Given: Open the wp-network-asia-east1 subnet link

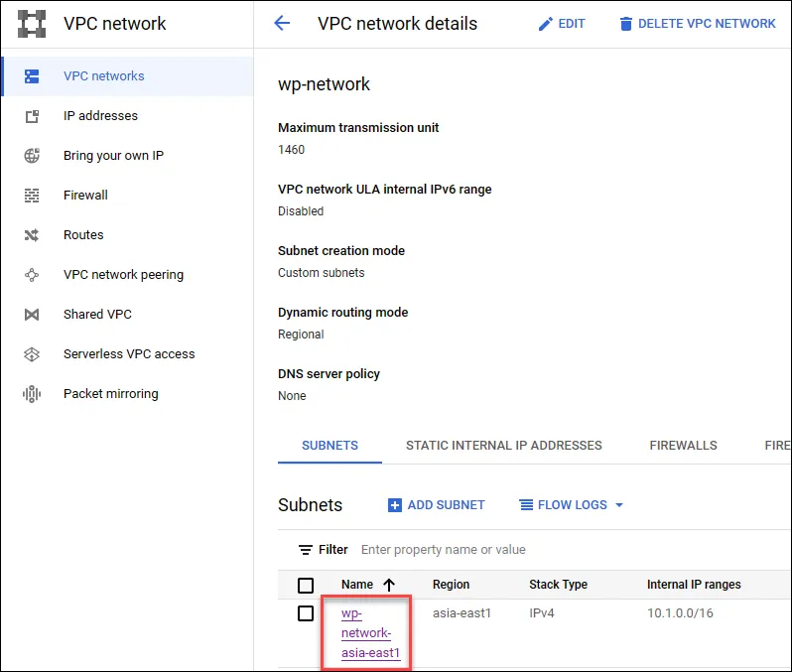Looking at the screenshot, I should coord(370,633).
